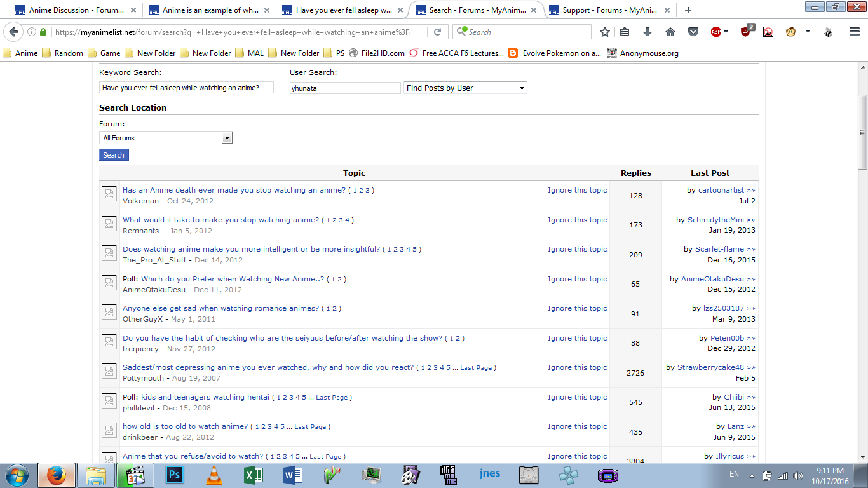Screen dimensions: 868x488
Task: Click the uBlock Origin shield icon
Action: pyautogui.click(x=746, y=32)
